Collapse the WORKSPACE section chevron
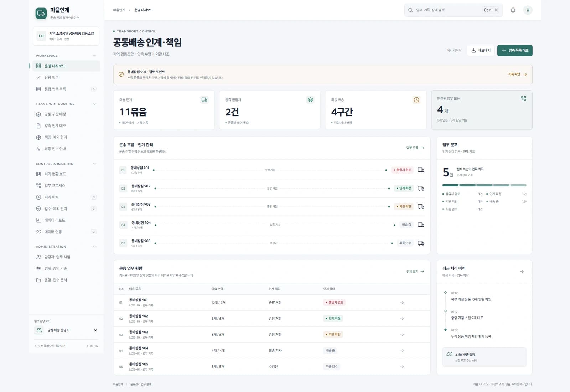 (94, 56)
